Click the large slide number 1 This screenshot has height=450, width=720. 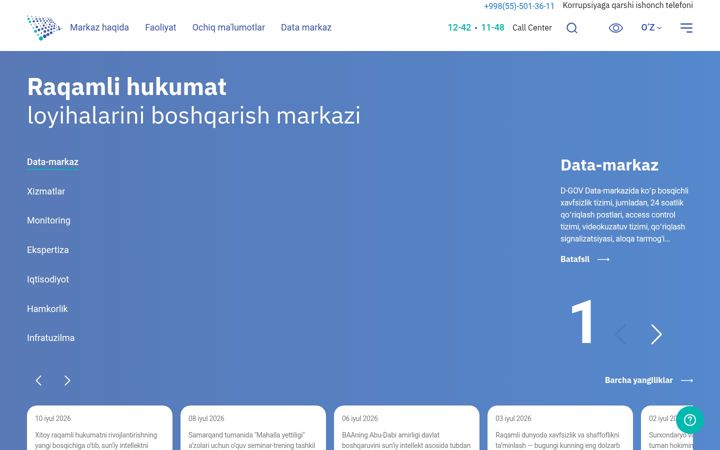pos(582,322)
